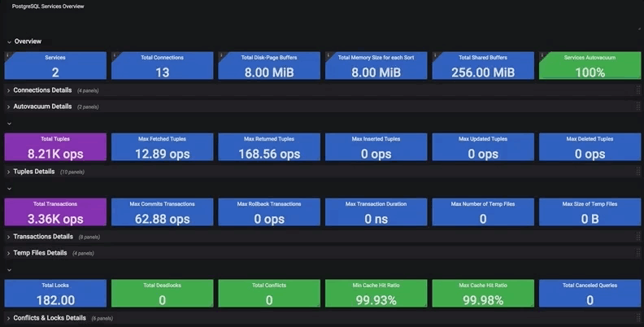This screenshot has height=327, width=644.
Task: Click drag handle on Connections Details row
Action: tap(638, 90)
